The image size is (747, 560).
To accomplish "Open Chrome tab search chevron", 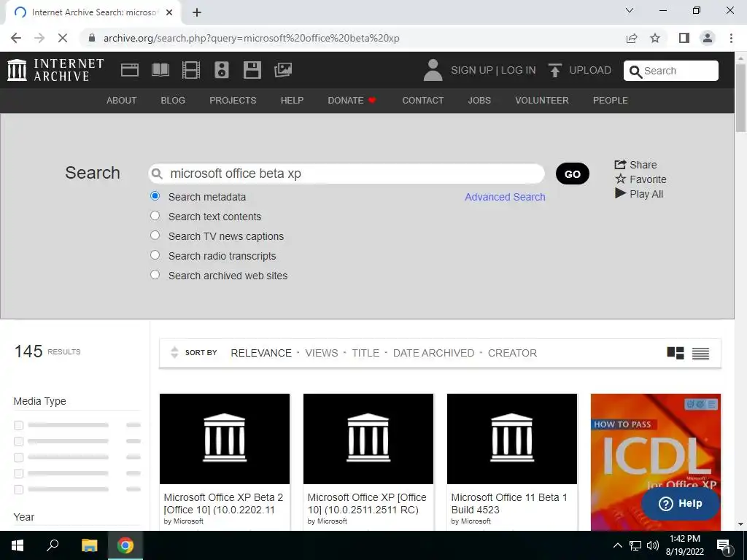I will click(x=630, y=10).
